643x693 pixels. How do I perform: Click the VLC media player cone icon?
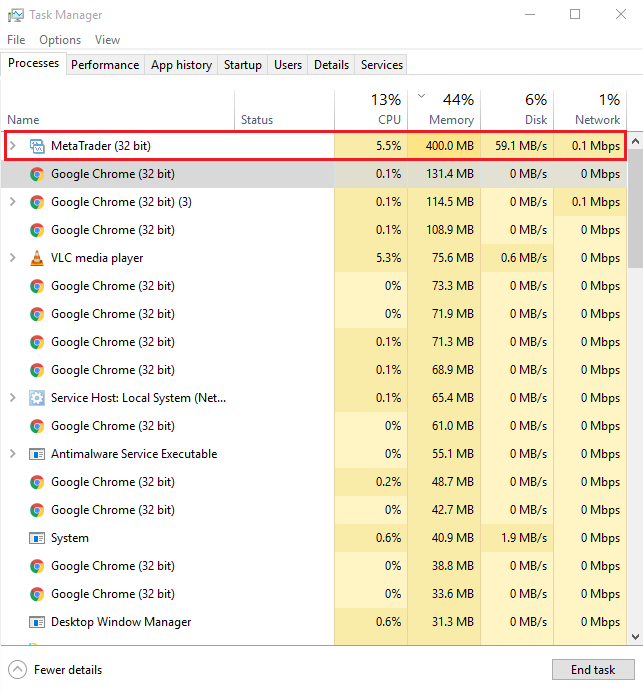[x=37, y=258]
